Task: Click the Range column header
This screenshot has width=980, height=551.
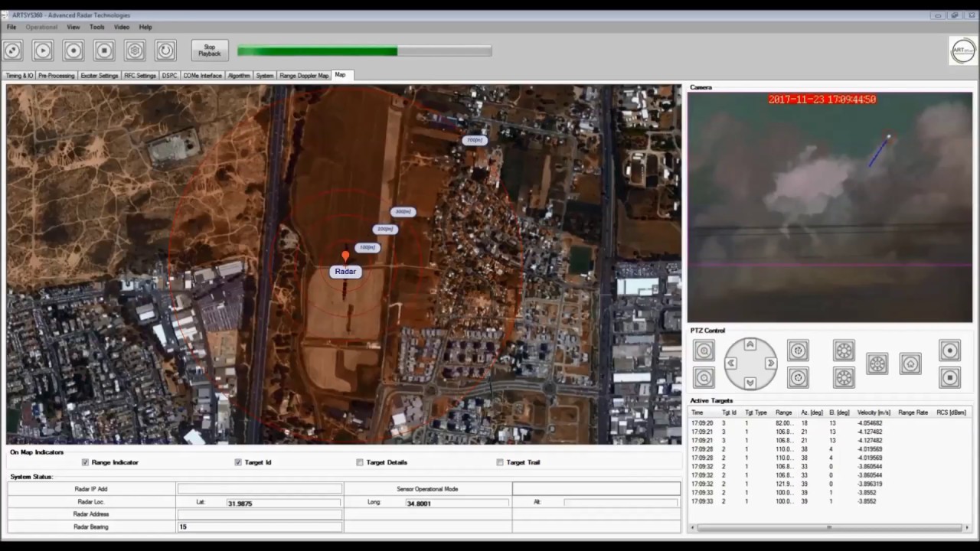Action: (783, 412)
